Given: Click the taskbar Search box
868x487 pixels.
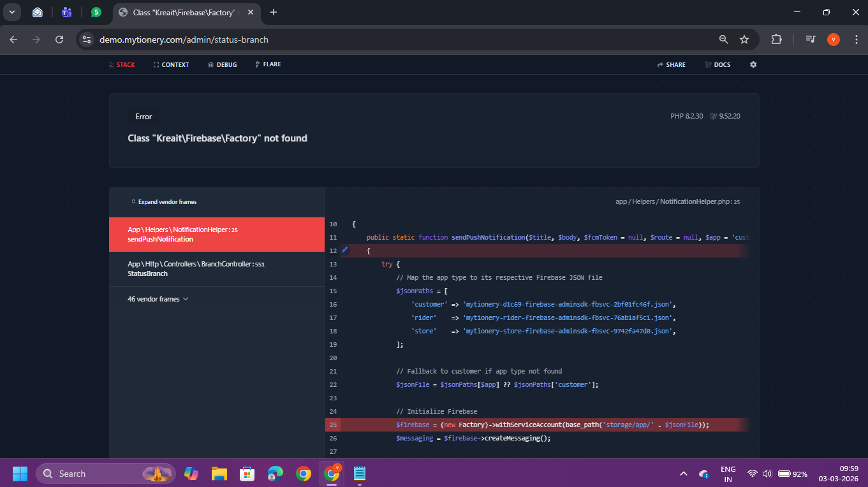Looking at the screenshot, I should [x=106, y=474].
